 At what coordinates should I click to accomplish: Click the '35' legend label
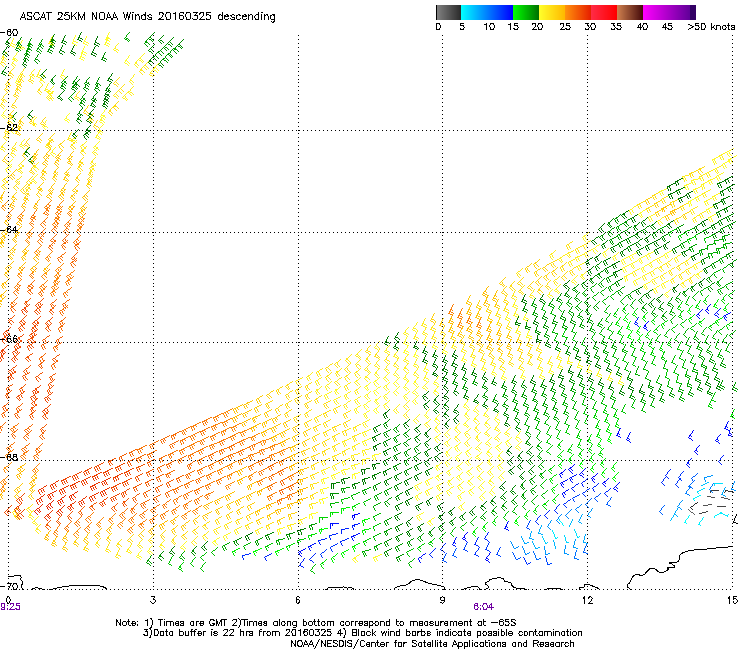(616, 27)
